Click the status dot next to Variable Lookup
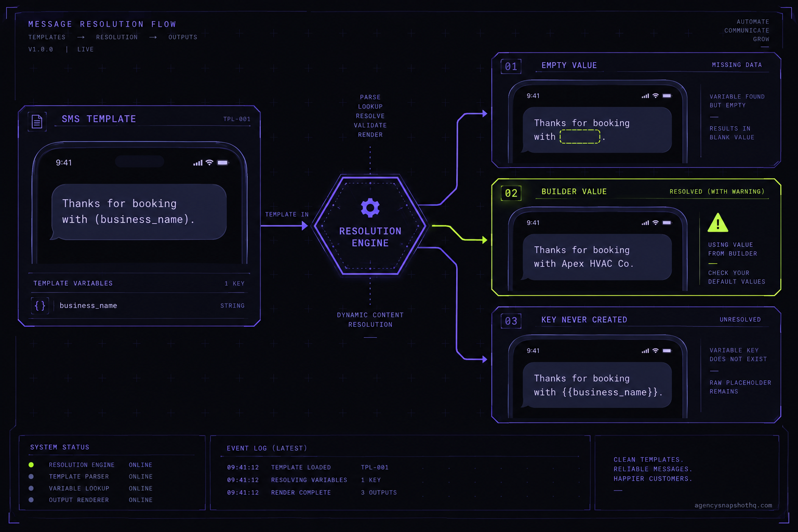Screen dimensions: 798x532 pos(31,488)
